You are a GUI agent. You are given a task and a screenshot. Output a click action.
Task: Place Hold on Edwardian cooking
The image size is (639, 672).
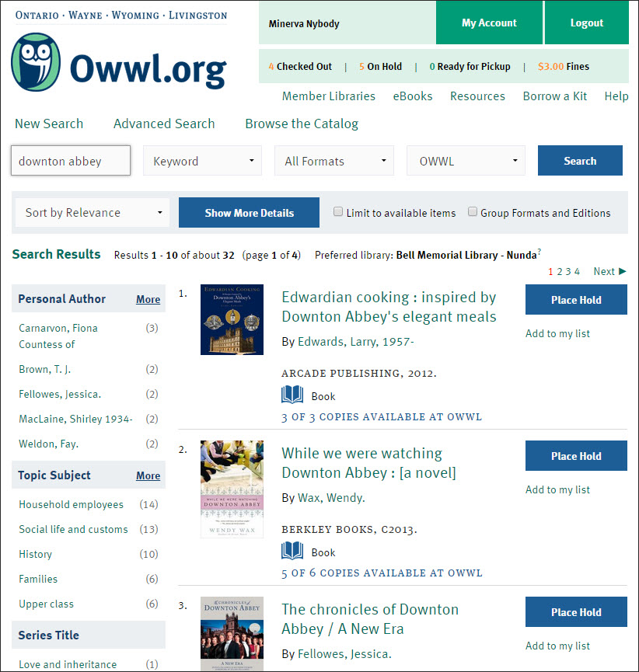tap(576, 300)
